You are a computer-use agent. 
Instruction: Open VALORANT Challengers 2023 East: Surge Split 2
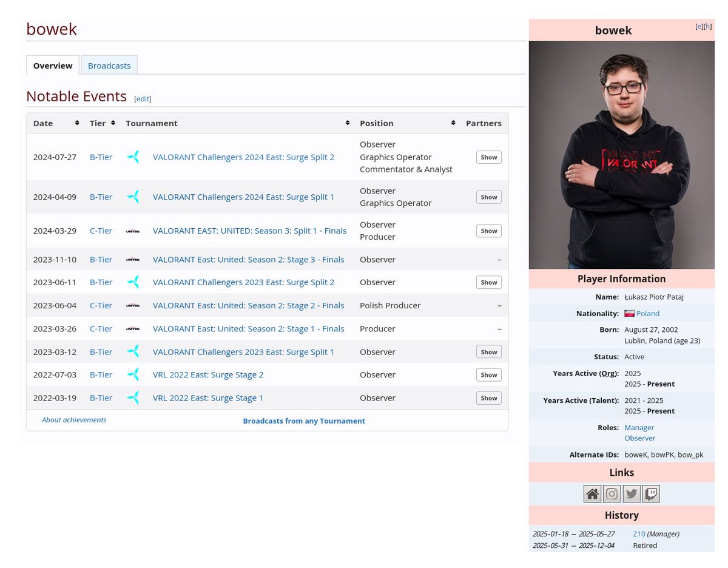[243, 282]
